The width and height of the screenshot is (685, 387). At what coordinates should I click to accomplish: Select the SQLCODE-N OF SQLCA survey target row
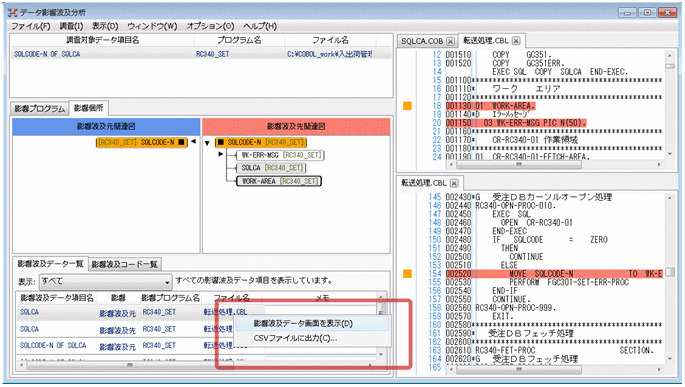click(201, 54)
